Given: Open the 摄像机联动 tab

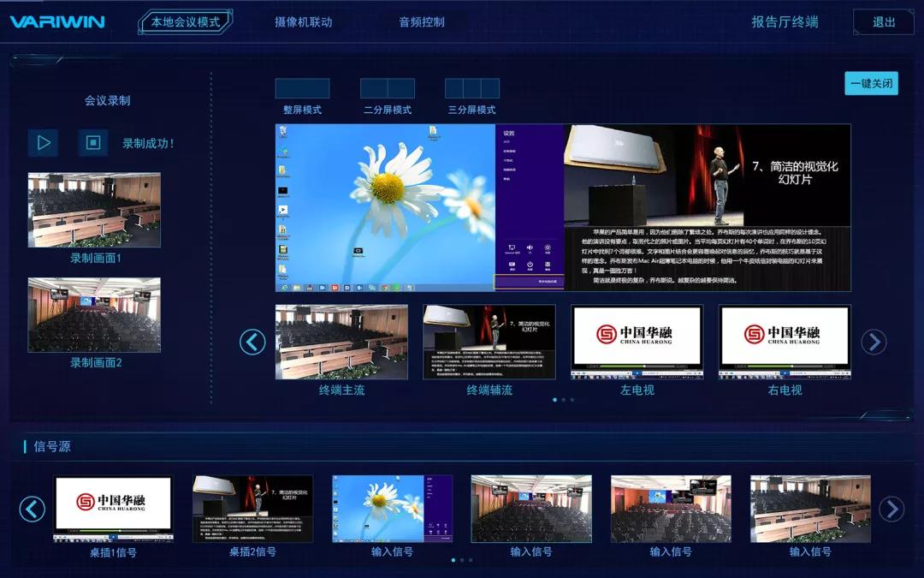Looking at the screenshot, I should pyautogui.click(x=303, y=22).
